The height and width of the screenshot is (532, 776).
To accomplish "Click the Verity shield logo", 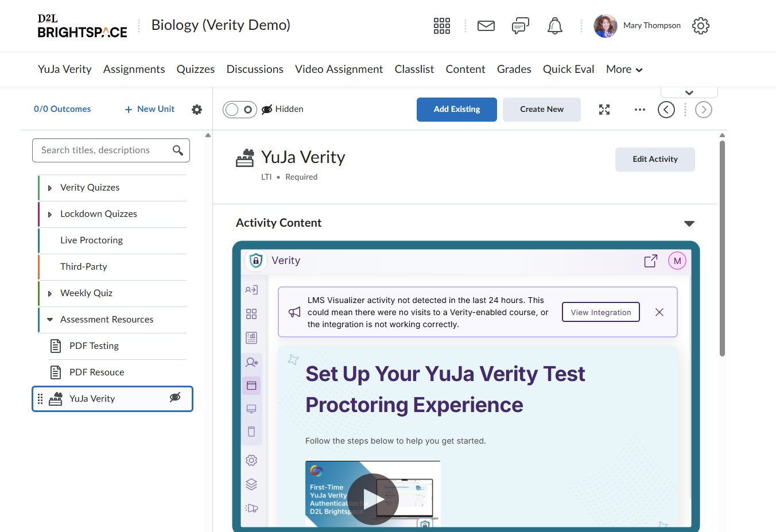I will (x=256, y=261).
